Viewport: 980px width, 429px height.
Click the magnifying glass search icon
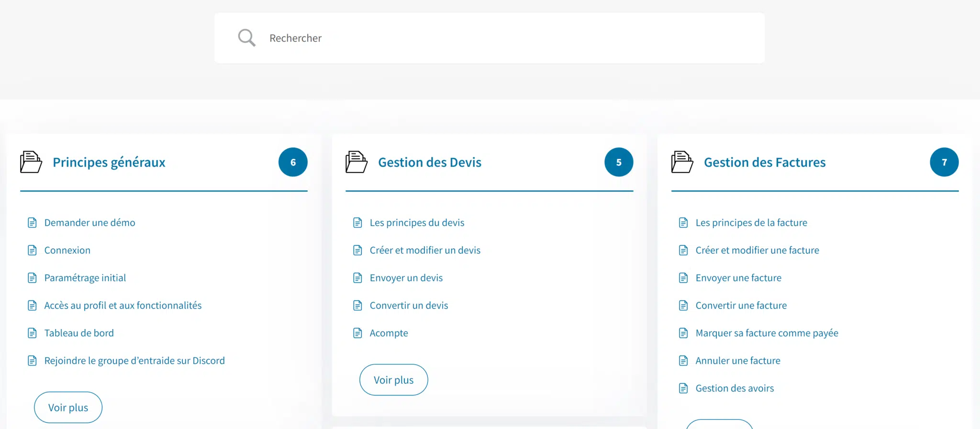(247, 38)
